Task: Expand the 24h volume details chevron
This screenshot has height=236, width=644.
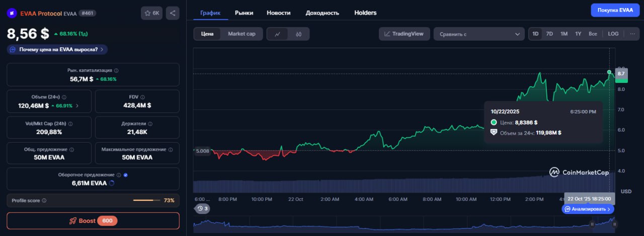Action: 77,106
